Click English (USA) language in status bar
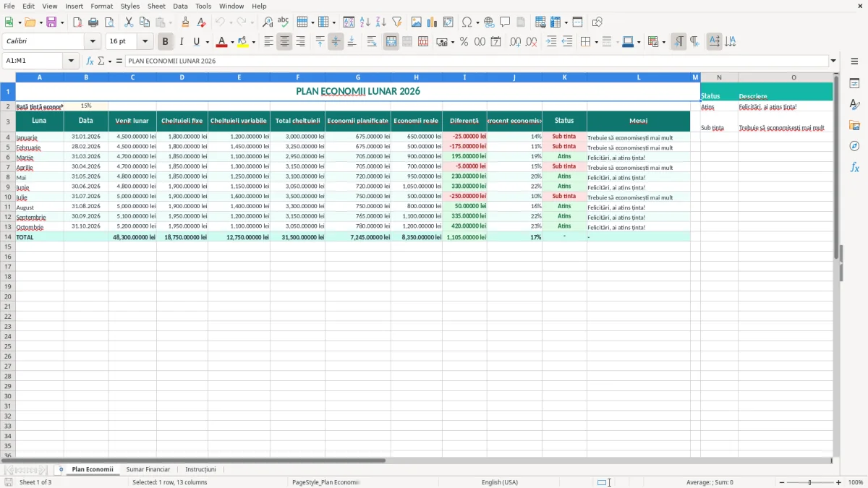 (500, 482)
